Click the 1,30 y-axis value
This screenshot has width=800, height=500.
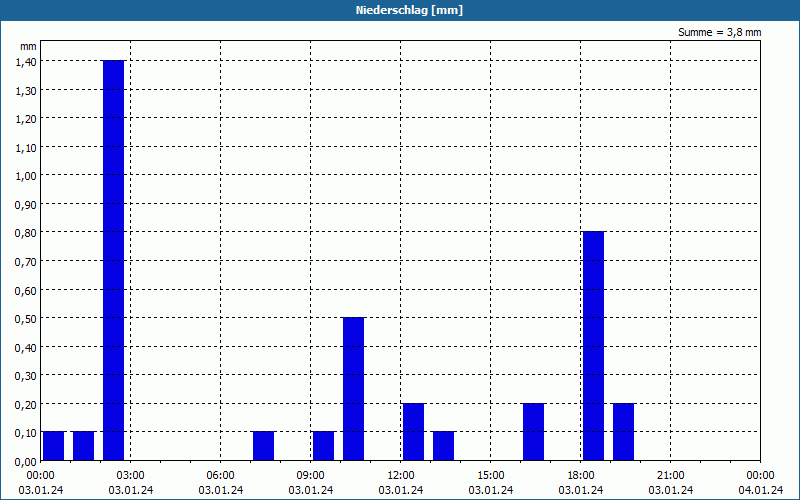pos(26,90)
